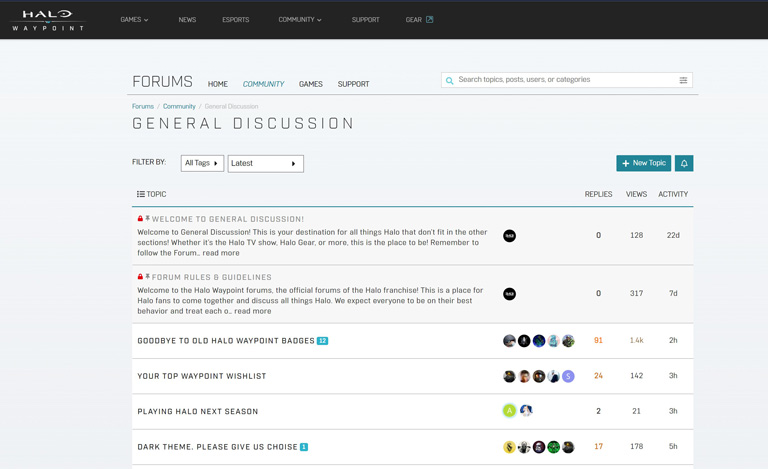Image resolution: width=768 pixels, height=469 pixels.
Task: Open first avatar on Your Top Waypoint Wishlist
Action: 509,376
